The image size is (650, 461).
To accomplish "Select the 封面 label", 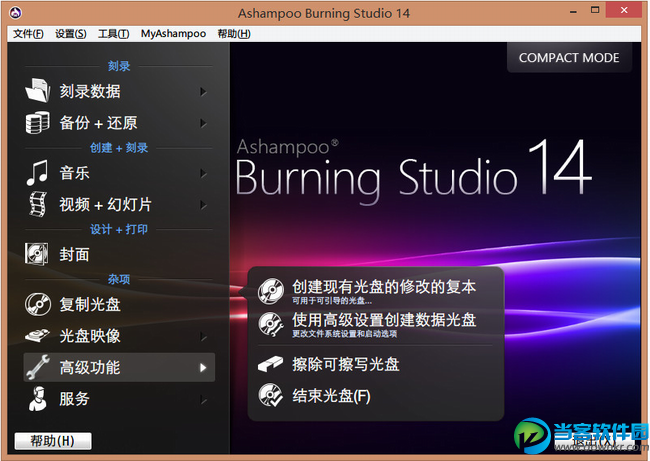I will coord(75,255).
